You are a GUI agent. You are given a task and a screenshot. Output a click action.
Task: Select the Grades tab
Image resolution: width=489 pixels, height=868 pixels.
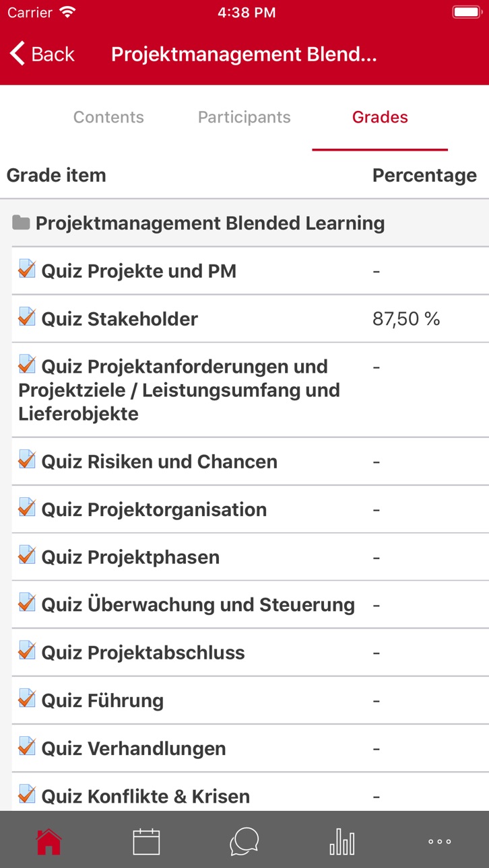click(380, 117)
